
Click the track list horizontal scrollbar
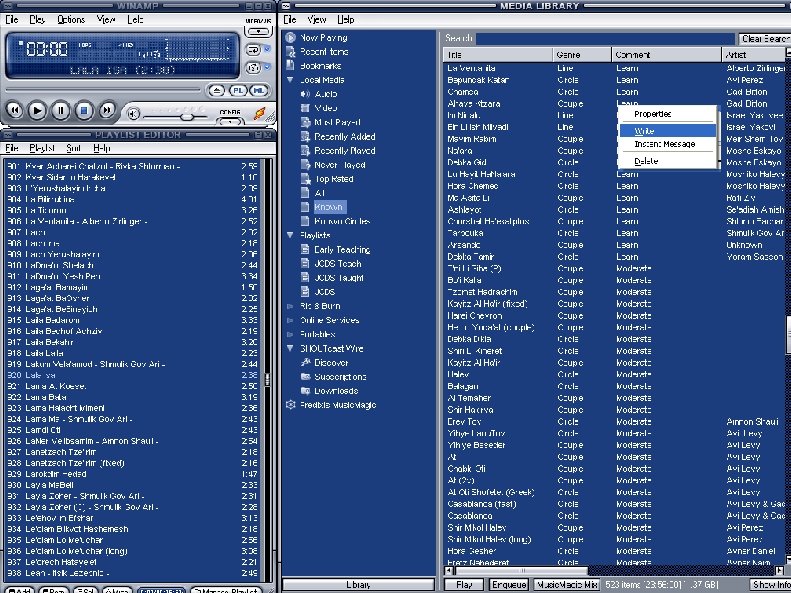click(521, 571)
